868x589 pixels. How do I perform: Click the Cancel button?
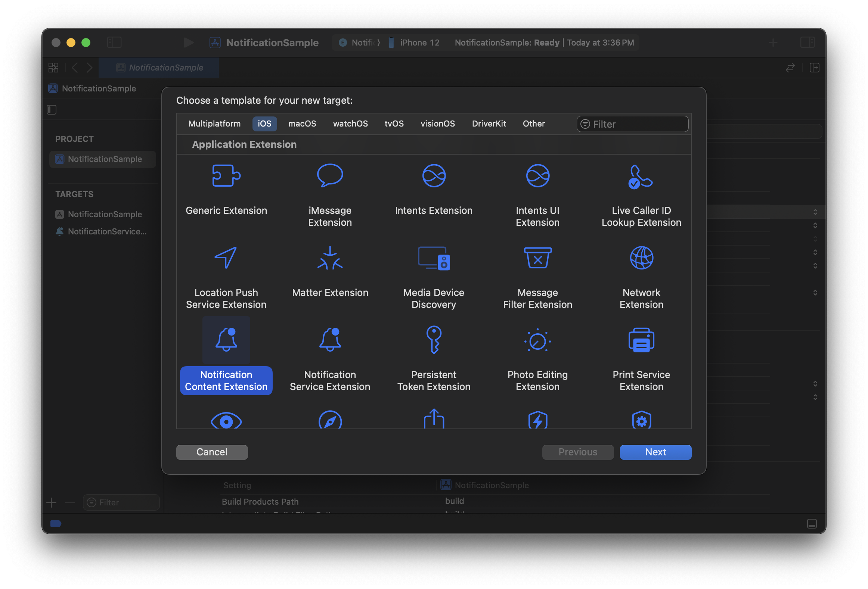(x=212, y=452)
